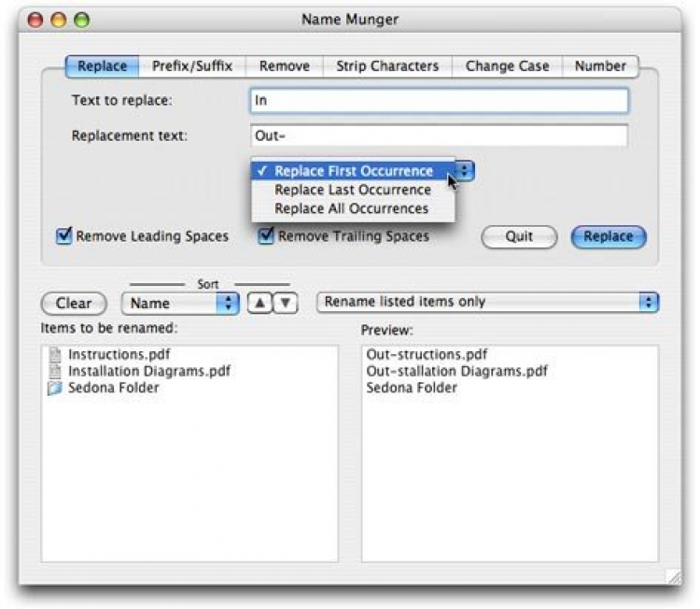The width and height of the screenshot is (700, 609).
Task: Click in the Text to replace field
Action: point(440,101)
